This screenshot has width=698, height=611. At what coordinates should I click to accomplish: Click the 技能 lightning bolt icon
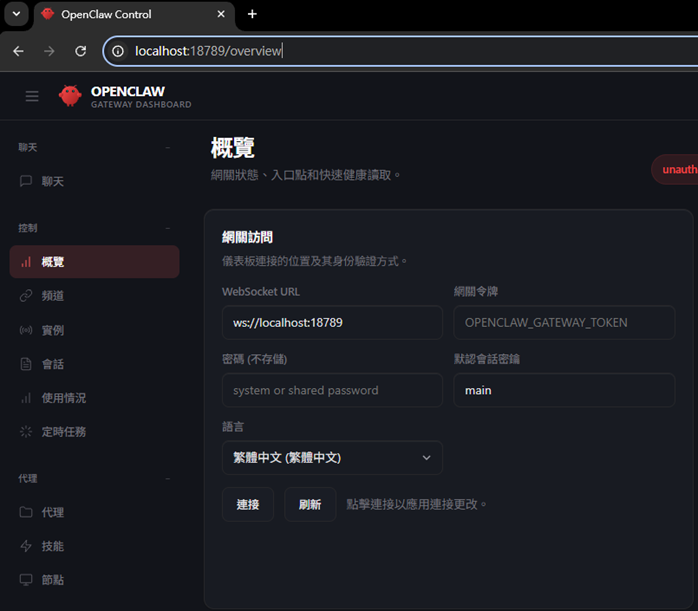click(26, 546)
